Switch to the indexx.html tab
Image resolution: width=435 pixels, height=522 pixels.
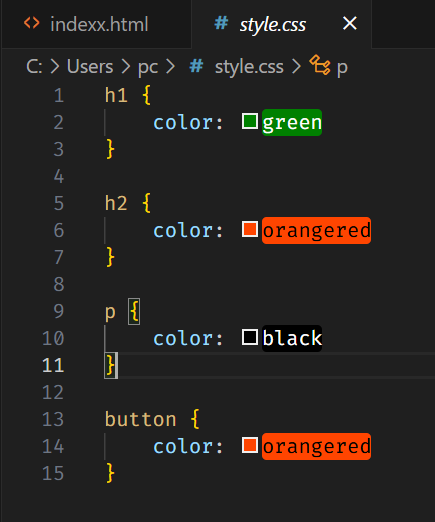tap(96, 24)
